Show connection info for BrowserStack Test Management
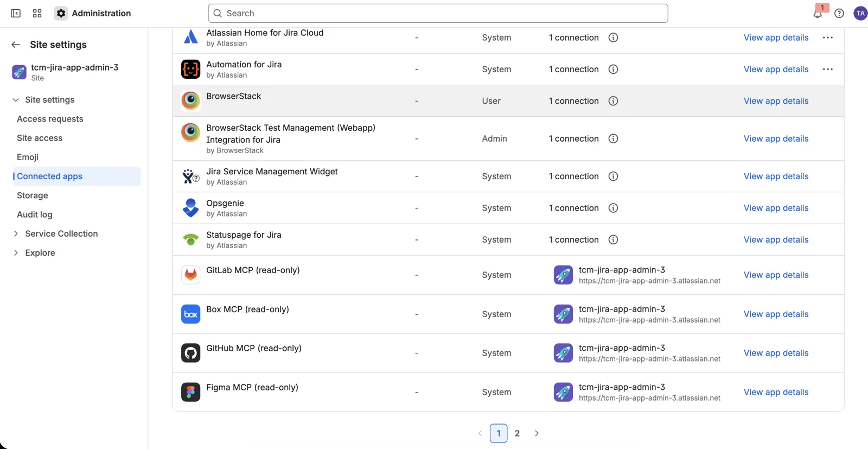Viewport: 868px width, 449px height. click(613, 138)
